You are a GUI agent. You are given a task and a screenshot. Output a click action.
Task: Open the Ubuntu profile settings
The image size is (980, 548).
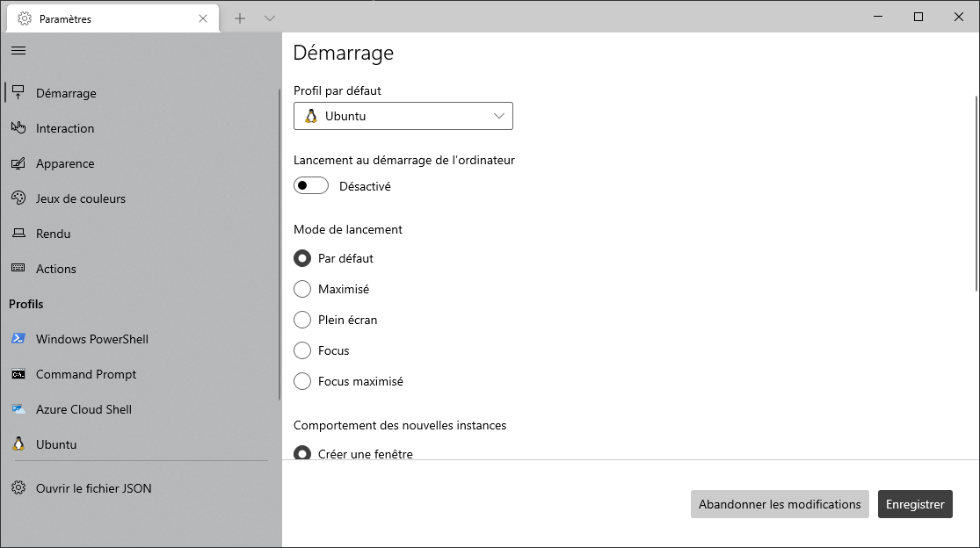(140, 444)
